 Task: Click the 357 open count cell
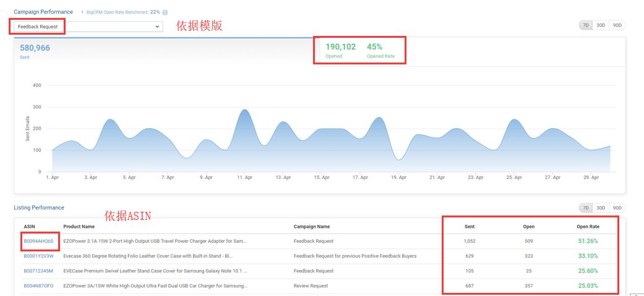(528, 285)
